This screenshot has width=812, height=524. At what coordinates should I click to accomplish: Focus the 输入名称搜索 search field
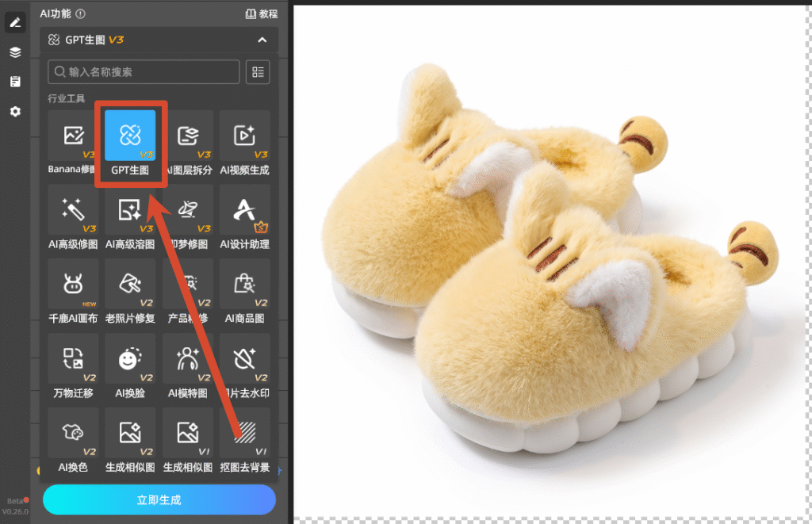coord(144,72)
